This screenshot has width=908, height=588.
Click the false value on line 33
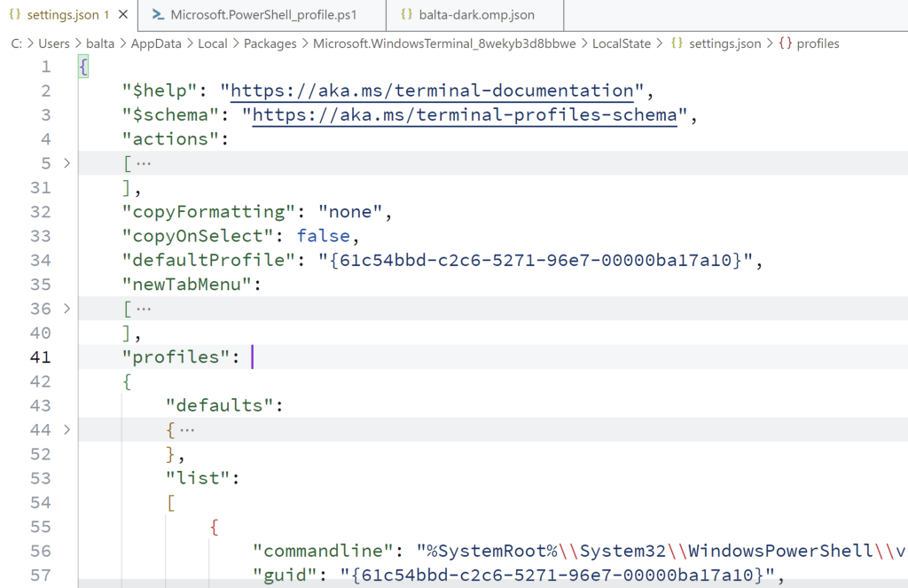click(324, 237)
